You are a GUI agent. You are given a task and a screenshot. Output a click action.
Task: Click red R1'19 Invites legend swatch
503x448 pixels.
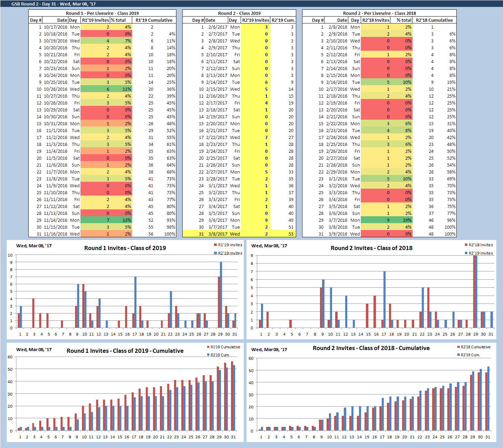point(215,245)
